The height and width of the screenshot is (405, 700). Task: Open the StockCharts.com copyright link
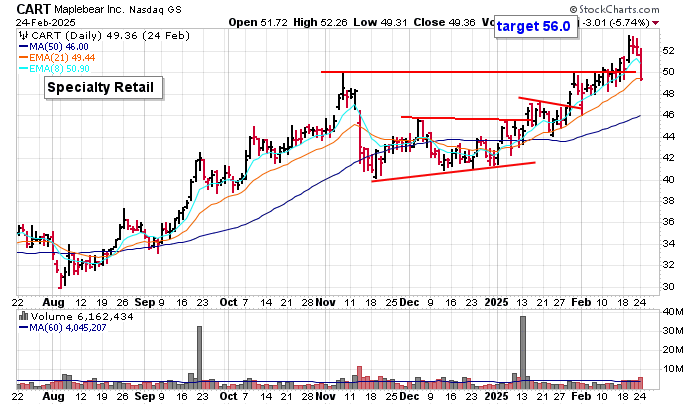(x=614, y=9)
